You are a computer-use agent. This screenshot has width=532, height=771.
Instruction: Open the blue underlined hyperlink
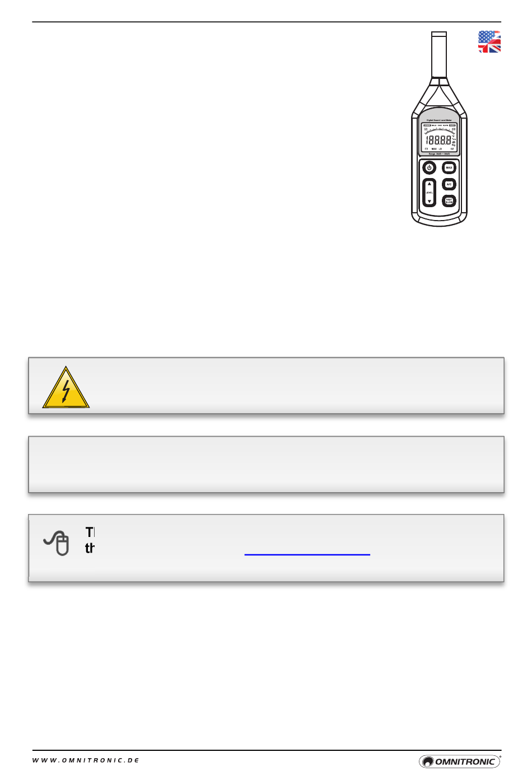point(307,554)
